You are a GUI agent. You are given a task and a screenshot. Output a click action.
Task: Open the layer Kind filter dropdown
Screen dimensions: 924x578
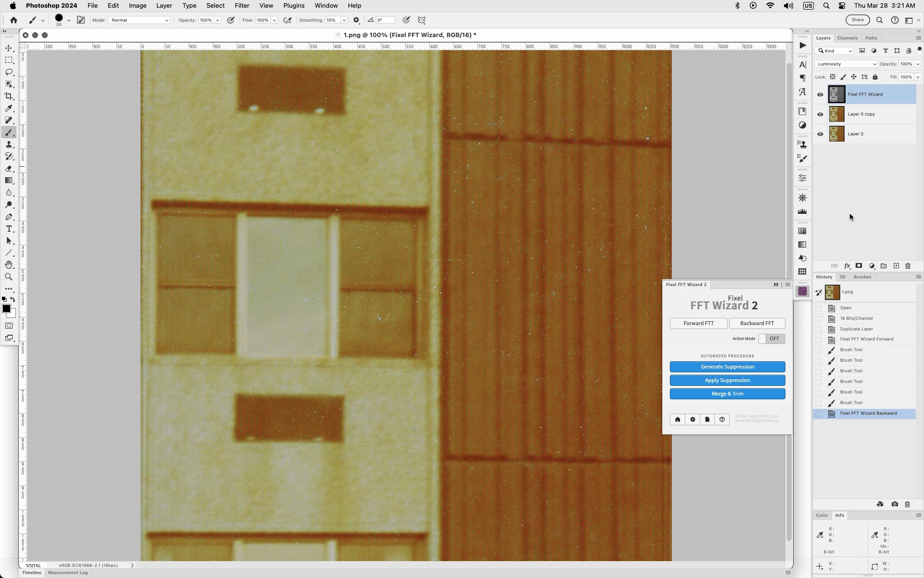point(835,51)
